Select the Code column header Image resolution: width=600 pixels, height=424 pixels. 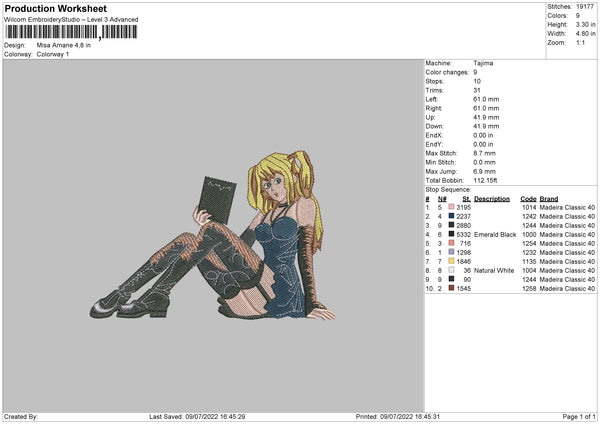coord(528,199)
